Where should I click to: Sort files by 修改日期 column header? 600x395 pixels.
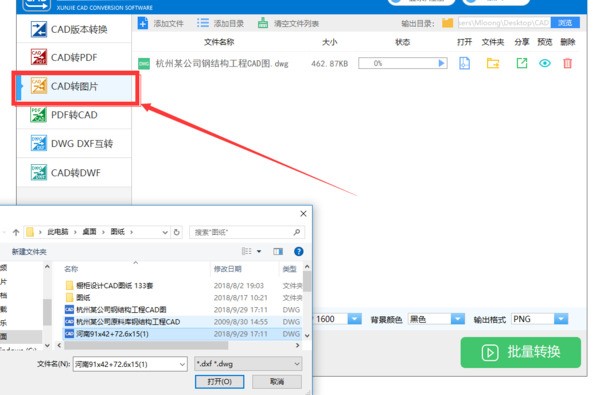coord(228,269)
